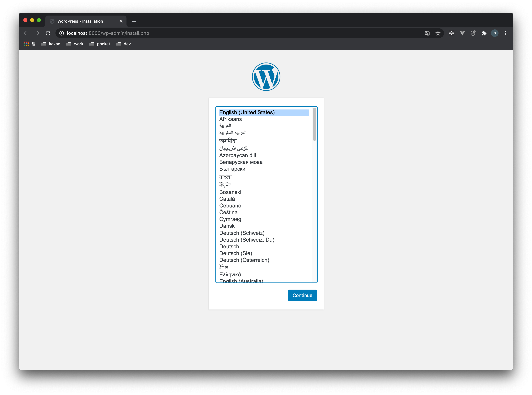Open the kakao bookmarks folder
The image size is (532, 395).
51,44
